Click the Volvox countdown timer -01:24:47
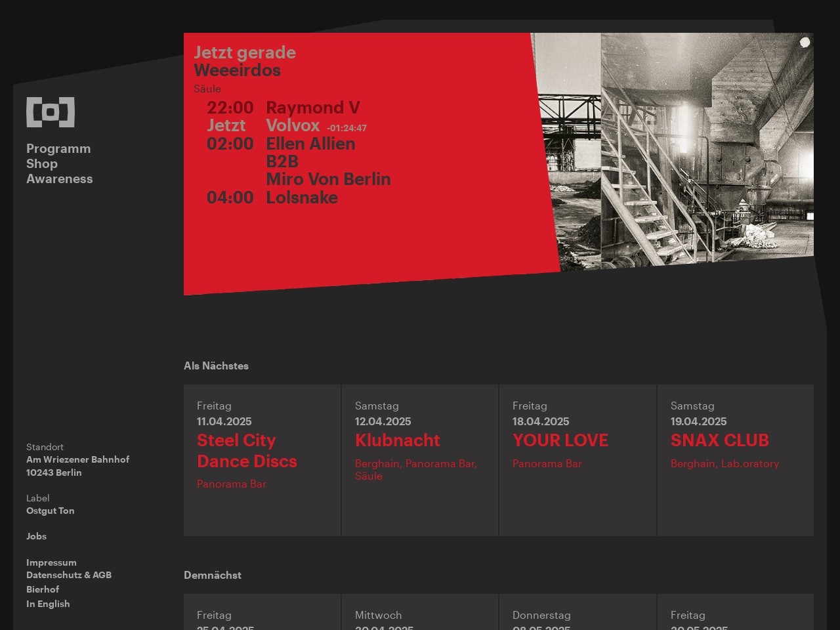840x630 pixels. tap(346, 128)
